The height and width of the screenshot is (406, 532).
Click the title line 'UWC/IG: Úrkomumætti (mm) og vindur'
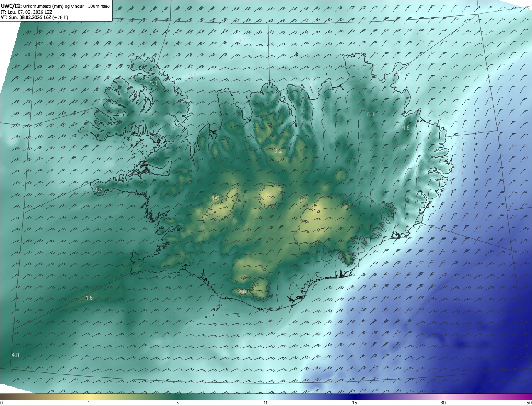55,6
